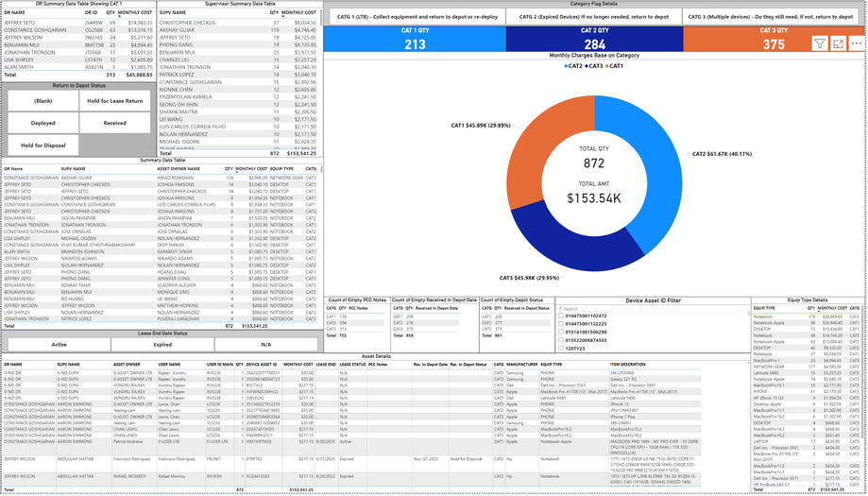Select Latitude 5490 row in Equip Type Details
The height and width of the screenshot is (496, 868).
point(808,372)
